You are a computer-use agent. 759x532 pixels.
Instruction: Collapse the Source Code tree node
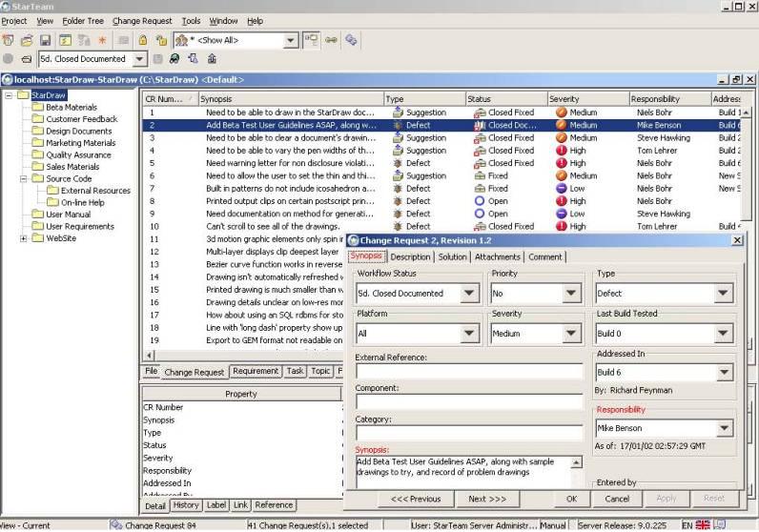tap(23, 178)
